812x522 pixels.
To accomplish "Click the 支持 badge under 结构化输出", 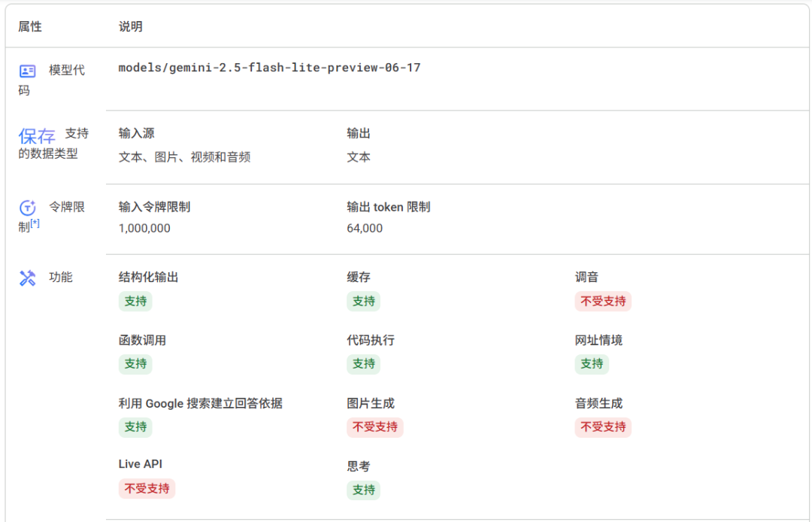I will pyautogui.click(x=135, y=302).
